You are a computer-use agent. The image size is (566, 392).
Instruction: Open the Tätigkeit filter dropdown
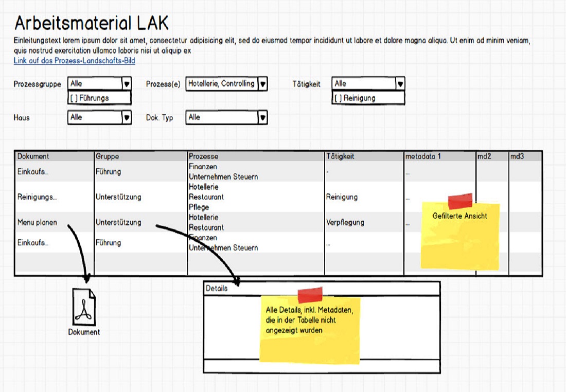(x=400, y=84)
